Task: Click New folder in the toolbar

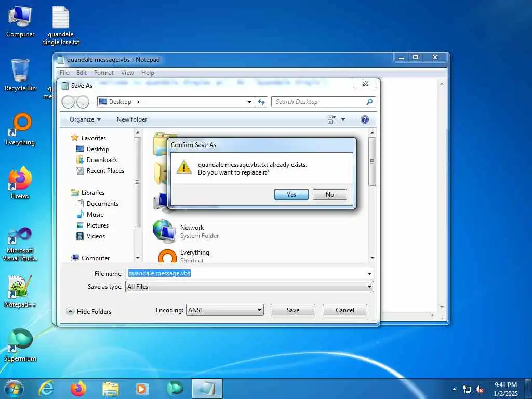Action: [x=132, y=119]
